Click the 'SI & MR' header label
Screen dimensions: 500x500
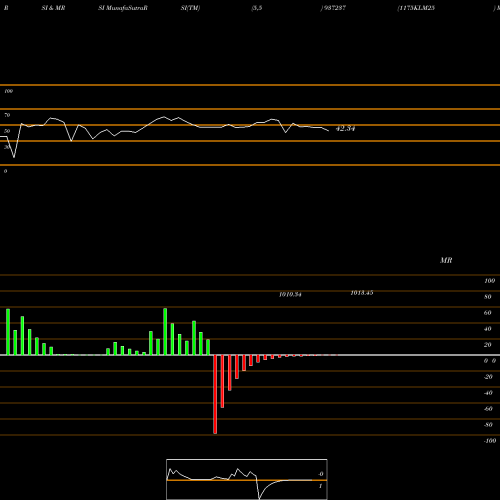[53, 8]
